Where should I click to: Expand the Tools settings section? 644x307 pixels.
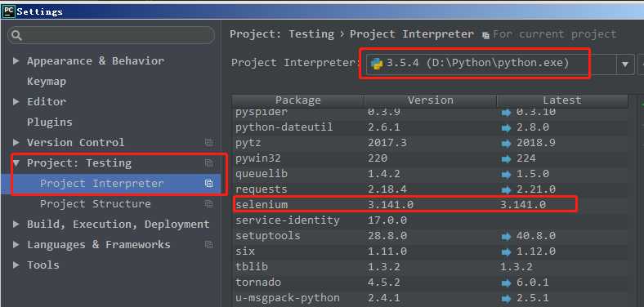(16, 265)
